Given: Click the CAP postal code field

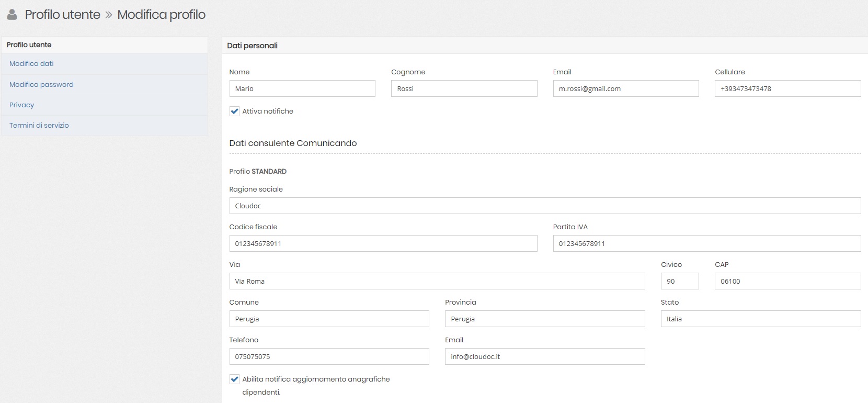Looking at the screenshot, I should tap(787, 281).
